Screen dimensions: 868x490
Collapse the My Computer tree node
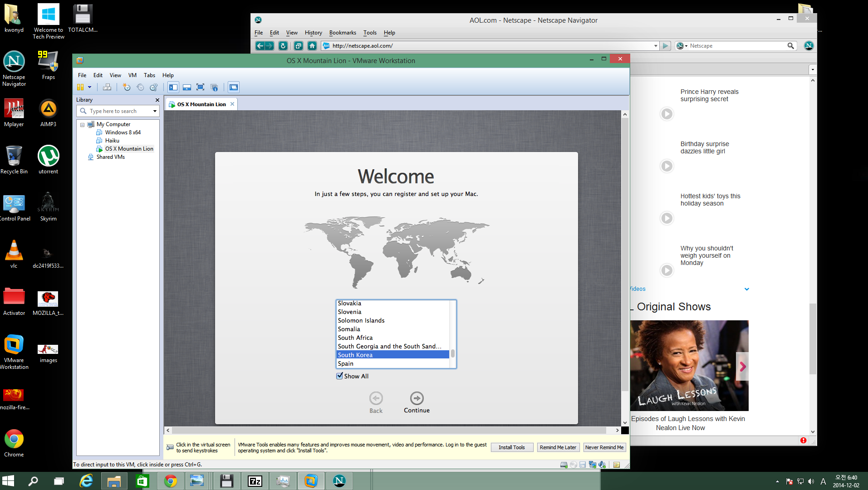(82, 124)
